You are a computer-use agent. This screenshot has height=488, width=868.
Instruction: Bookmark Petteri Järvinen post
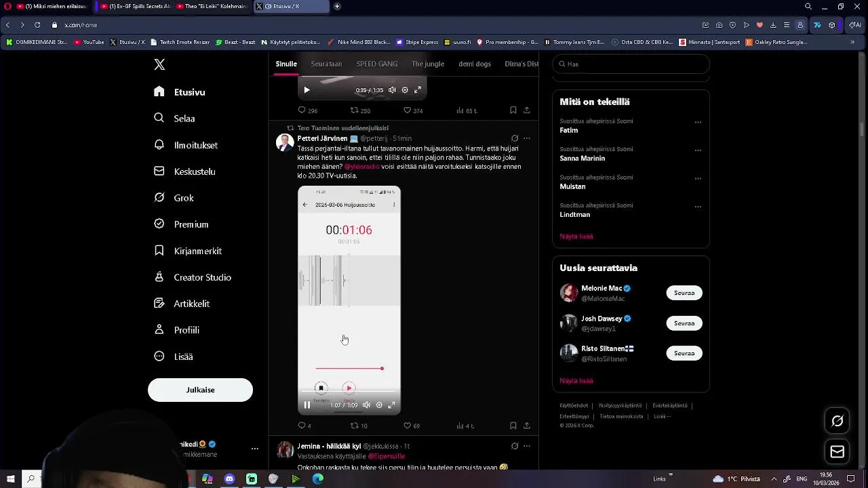pyautogui.click(x=513, y=426)
